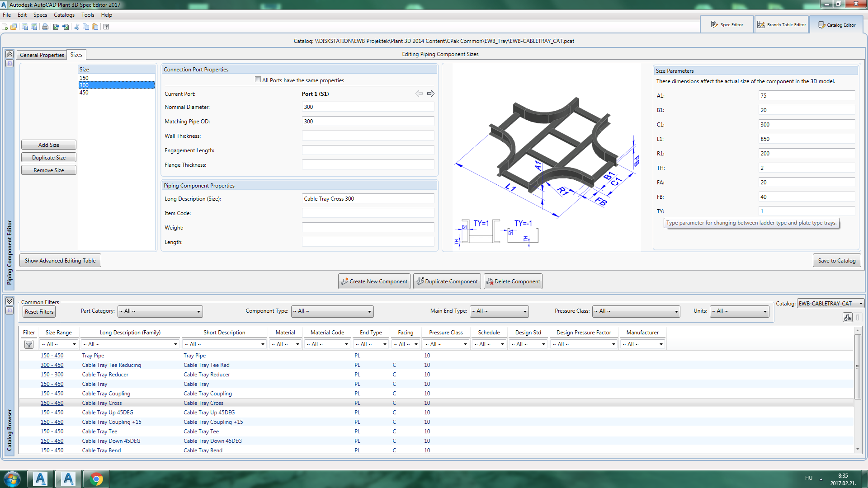868x488 pixels.
Task: Click the Duplicate Size button
Action: coord(49,158)
